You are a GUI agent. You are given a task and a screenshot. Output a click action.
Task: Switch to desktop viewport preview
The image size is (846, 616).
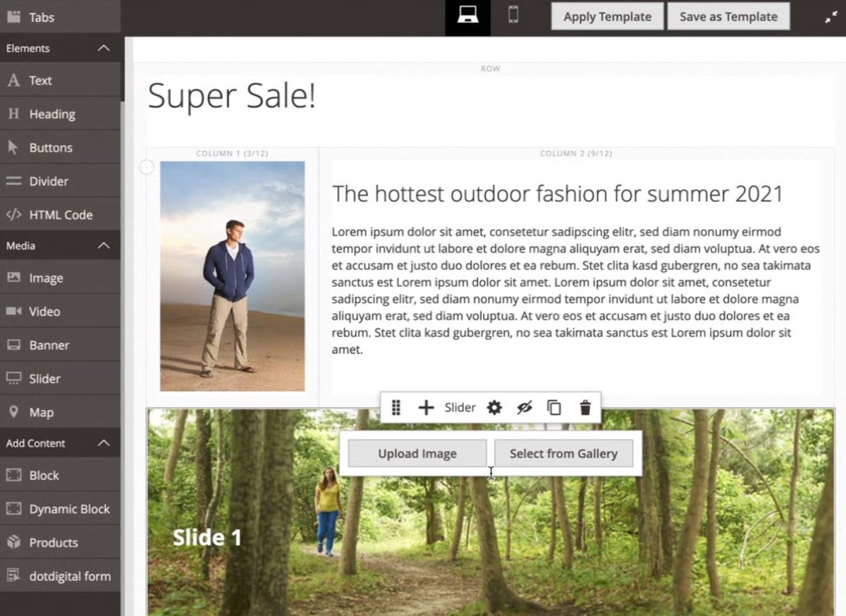point(467,16)
